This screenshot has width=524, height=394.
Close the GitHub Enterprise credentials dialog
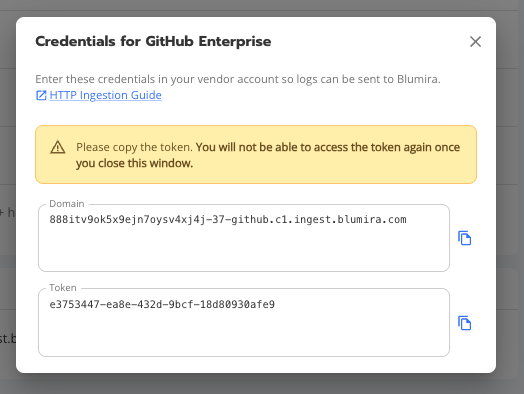pyautogui.click(x=475, y=42)
